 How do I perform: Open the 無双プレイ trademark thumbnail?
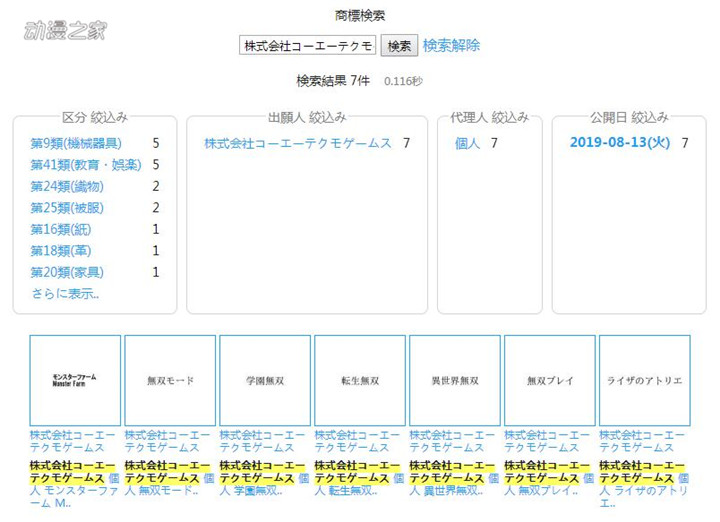coord(550,381)
